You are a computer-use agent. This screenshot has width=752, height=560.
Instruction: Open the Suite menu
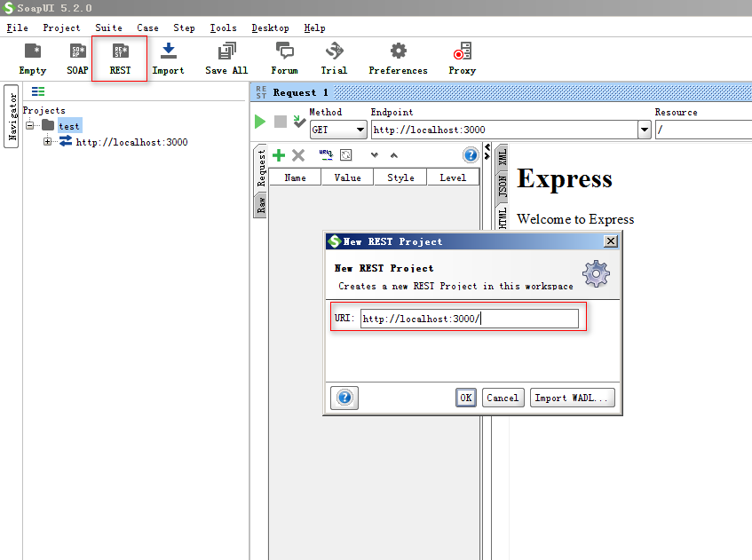click(x=108, y=28)
